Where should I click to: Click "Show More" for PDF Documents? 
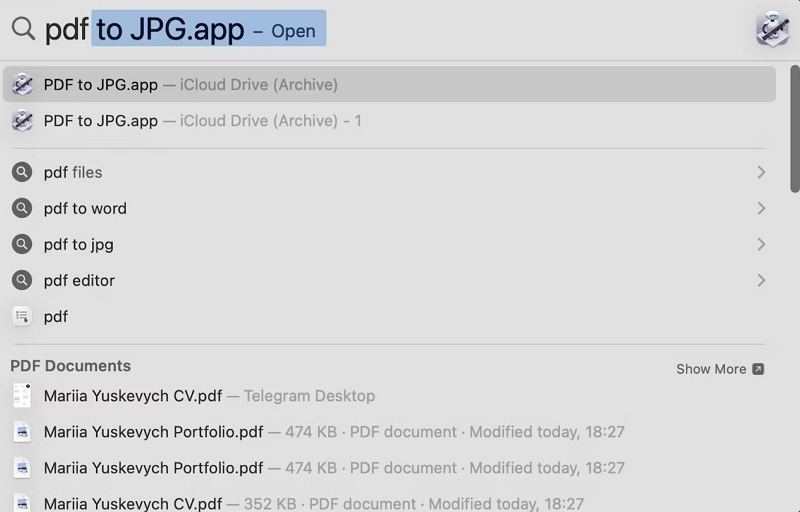point(720,369)
